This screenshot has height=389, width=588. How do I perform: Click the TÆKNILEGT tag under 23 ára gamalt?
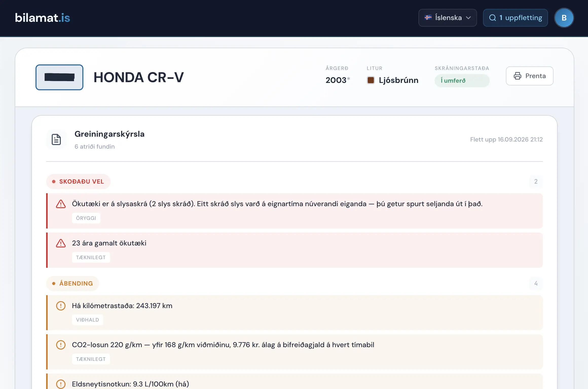91,257
